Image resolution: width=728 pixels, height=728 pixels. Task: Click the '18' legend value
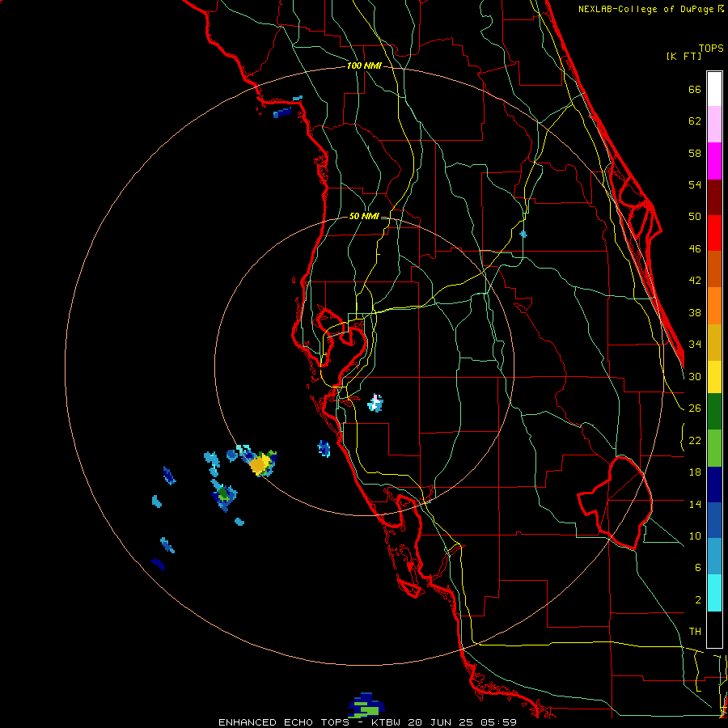pos(695,472)
